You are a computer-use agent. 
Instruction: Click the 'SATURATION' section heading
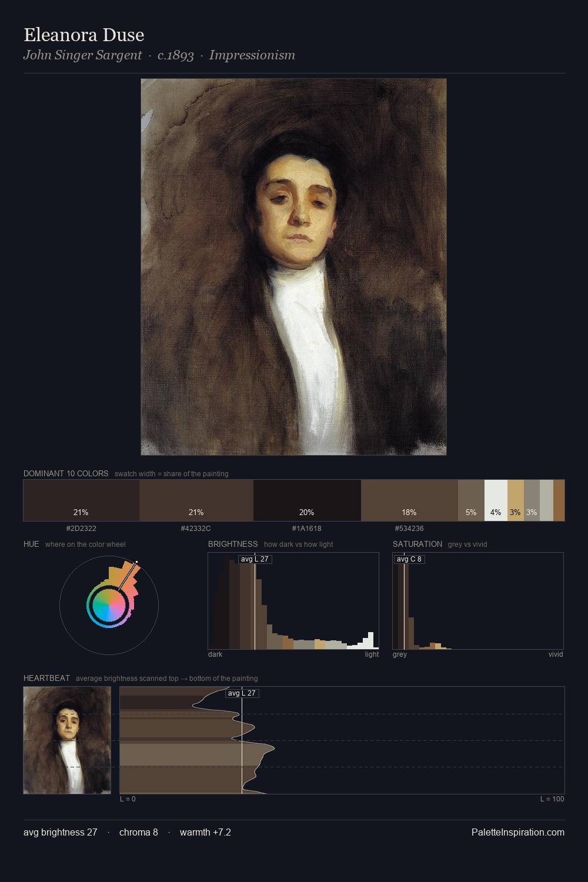pos(417,544)
